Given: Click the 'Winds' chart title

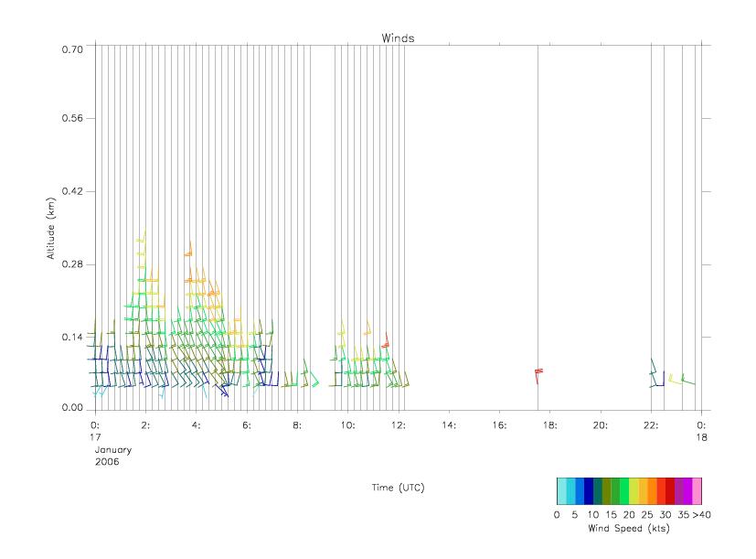Looking at the screenshot, I should click(398, 38).
